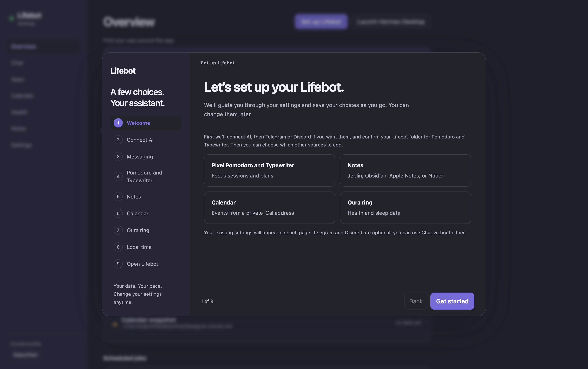
Task: Click step number 8 circle icon
Action: coord(118,247)
